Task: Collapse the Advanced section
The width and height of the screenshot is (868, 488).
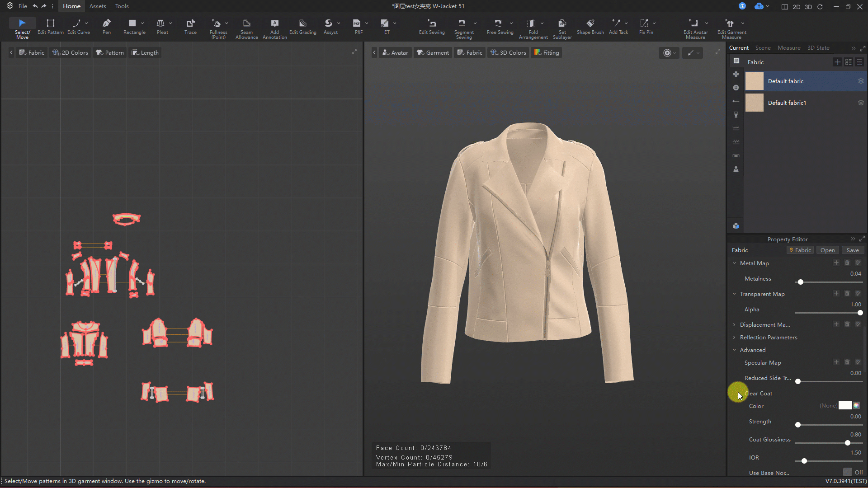Action: [x=734, y=350]
